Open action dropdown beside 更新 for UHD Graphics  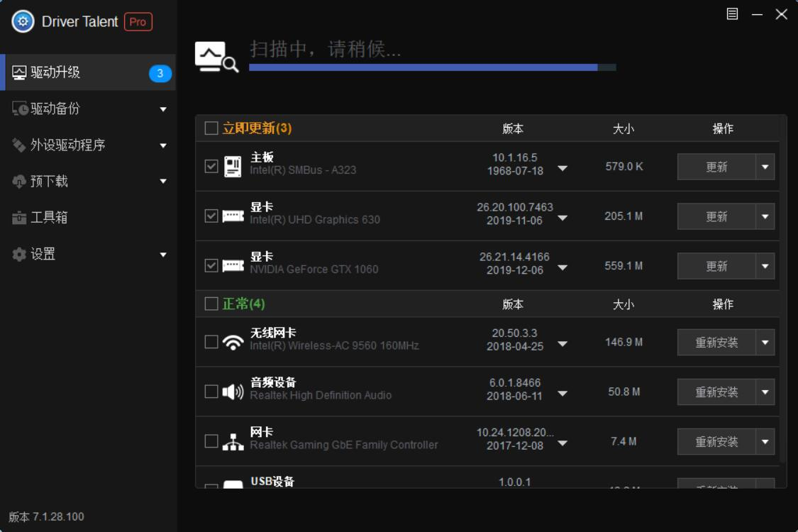(765, 216)
